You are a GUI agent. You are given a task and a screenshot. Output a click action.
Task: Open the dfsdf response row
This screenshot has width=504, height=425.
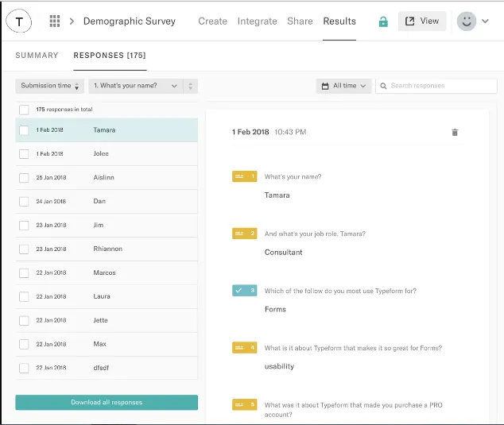[x=107, y=368]
